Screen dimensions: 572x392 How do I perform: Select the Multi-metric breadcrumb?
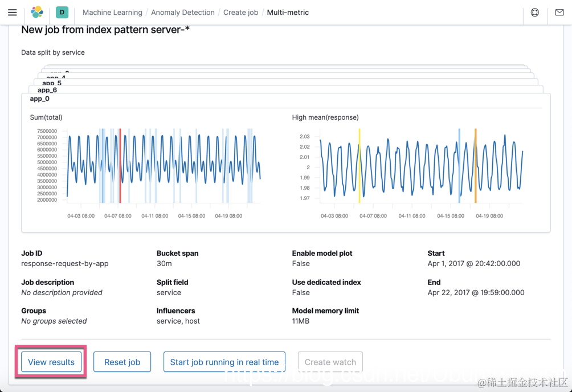(288, 13)
